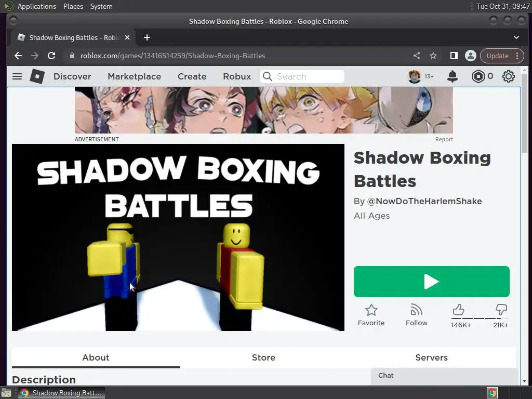The width and height of the screenshot is (532, 399).
Task: Open the Places menu
Action: pos(73,6)
